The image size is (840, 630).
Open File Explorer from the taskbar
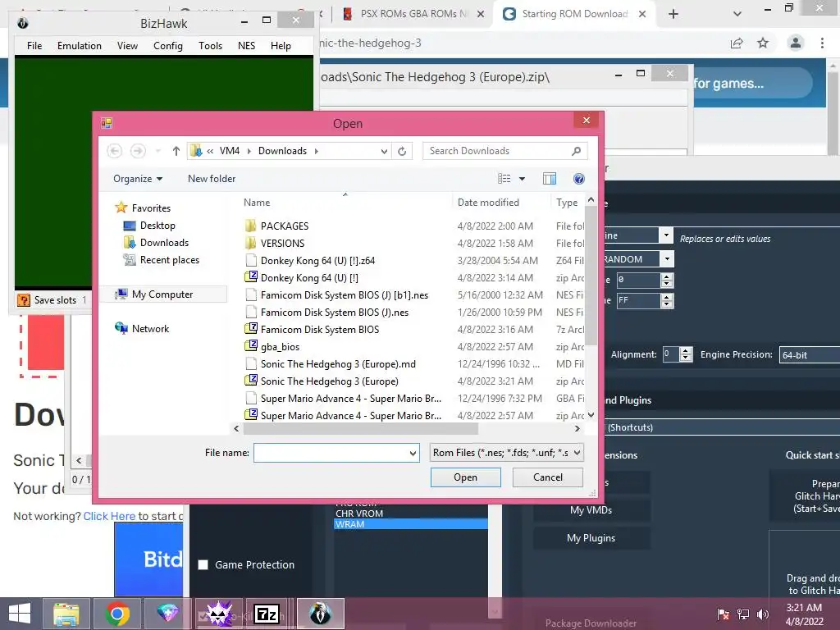(x=66, y=614)
